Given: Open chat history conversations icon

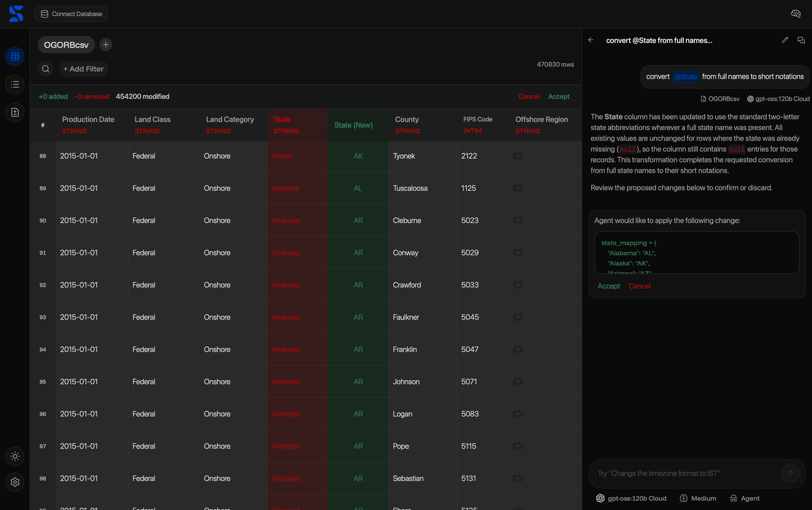Looking at the screenshot, I should (x=801, y=40).
